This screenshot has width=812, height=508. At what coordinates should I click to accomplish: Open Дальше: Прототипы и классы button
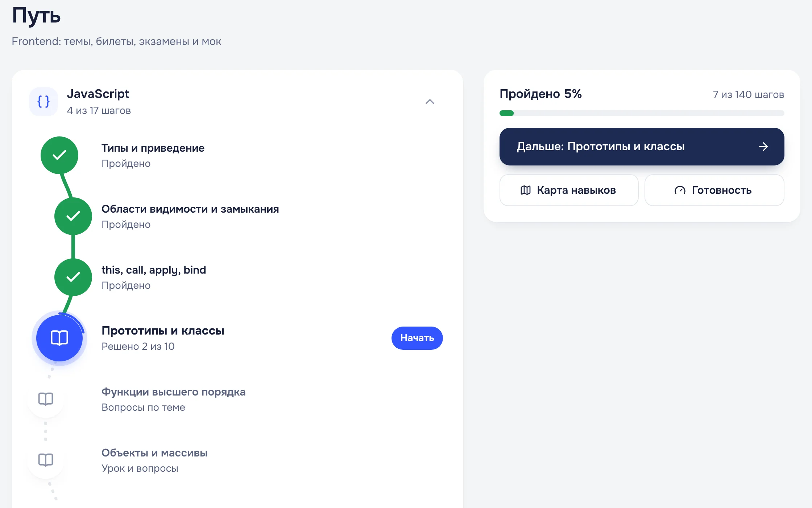(642, 147)
